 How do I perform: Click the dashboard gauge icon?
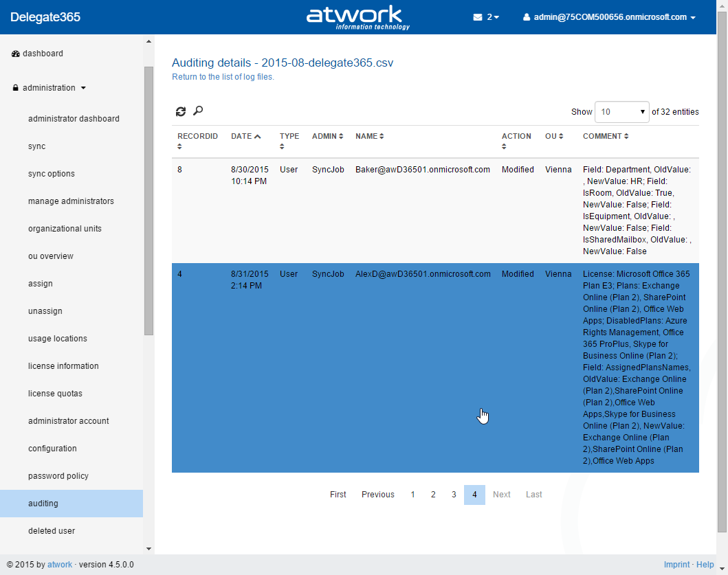[x=16, y=54]
